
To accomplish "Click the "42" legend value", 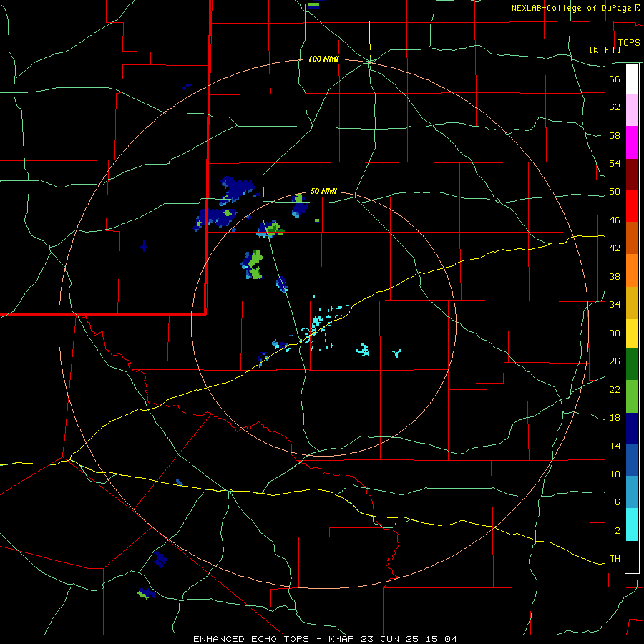I will tap(615, 248).
